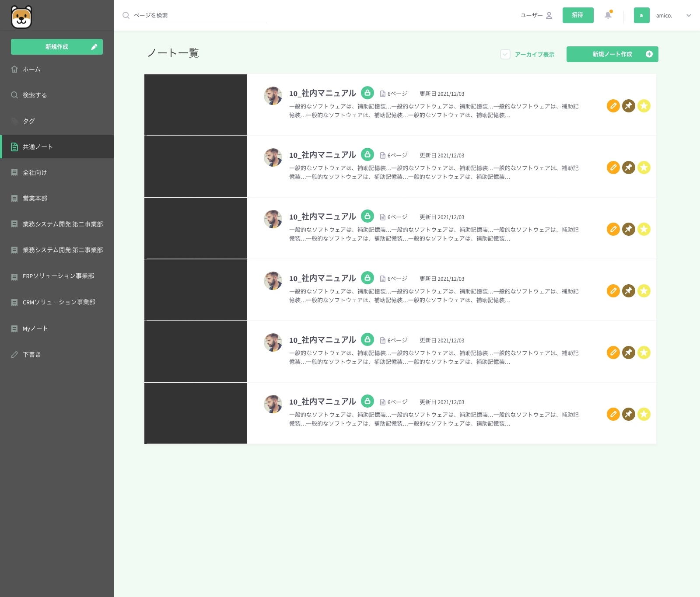This screenshot has width=700, height=597.
Task: Pin the second note in the list
Action: click(x=628, y=168)
